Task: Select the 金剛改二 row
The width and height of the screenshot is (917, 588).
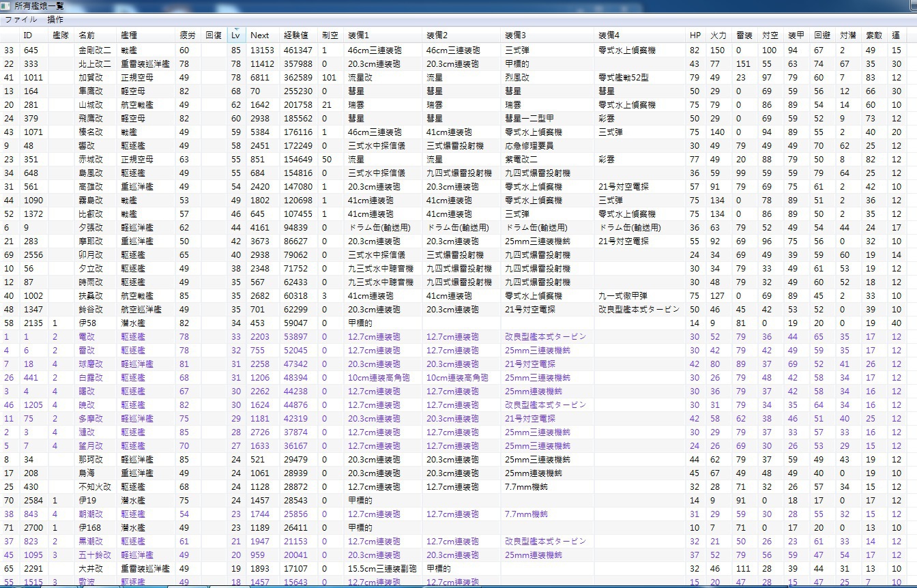Action: click(94, 50)
